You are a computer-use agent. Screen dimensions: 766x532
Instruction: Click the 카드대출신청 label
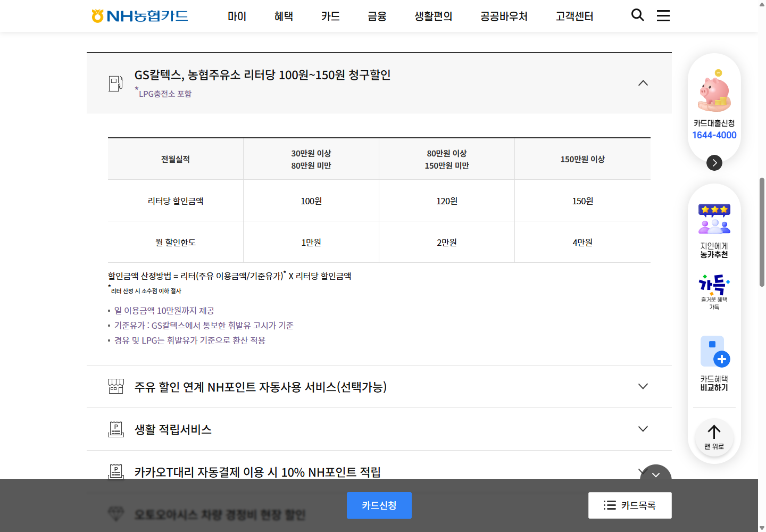714,123
